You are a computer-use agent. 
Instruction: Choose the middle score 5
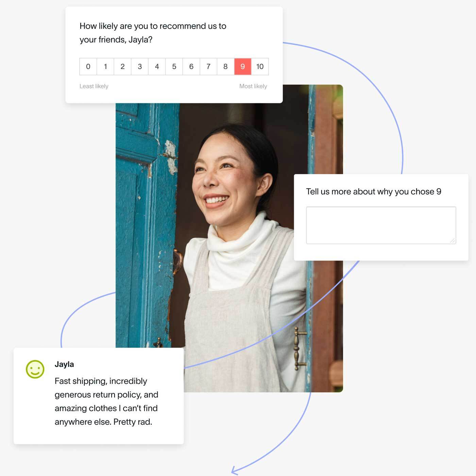174,67
